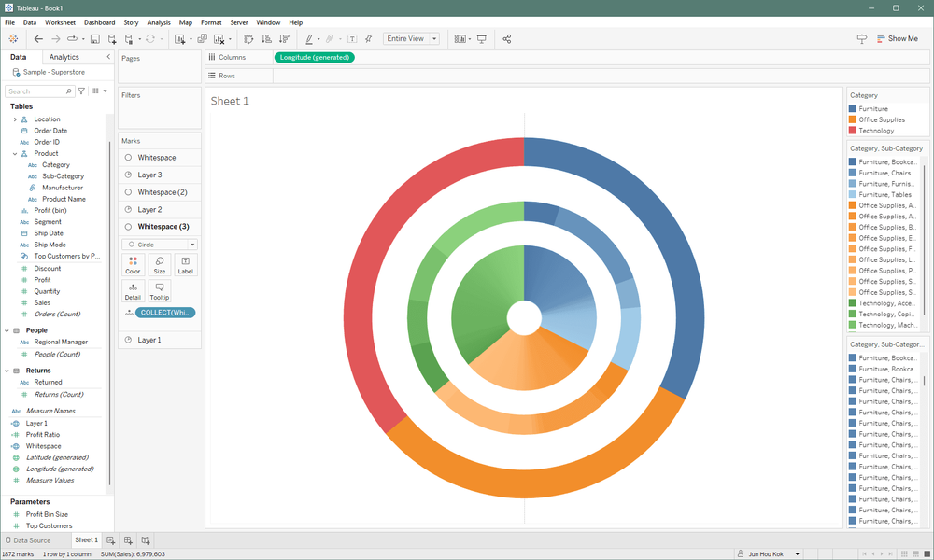
Task: Expand the Location hierarchy
Action: tap(15, 119)
